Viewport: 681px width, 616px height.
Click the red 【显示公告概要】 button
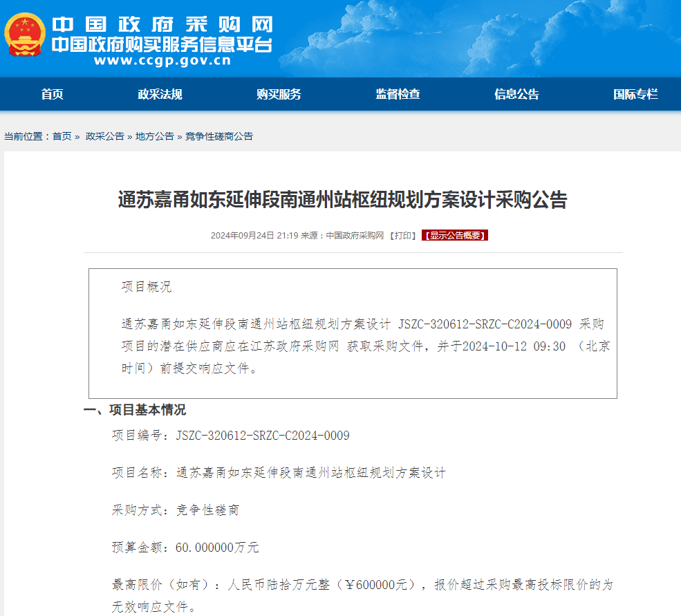tap(455, 236)
